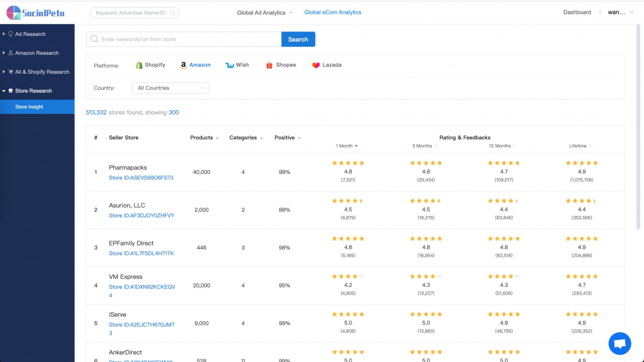Image resolution: width=644 pixels, height=362 pixels.
Task: Switch to Global eCom Analytics tab
Action: [x=333, y=13]
